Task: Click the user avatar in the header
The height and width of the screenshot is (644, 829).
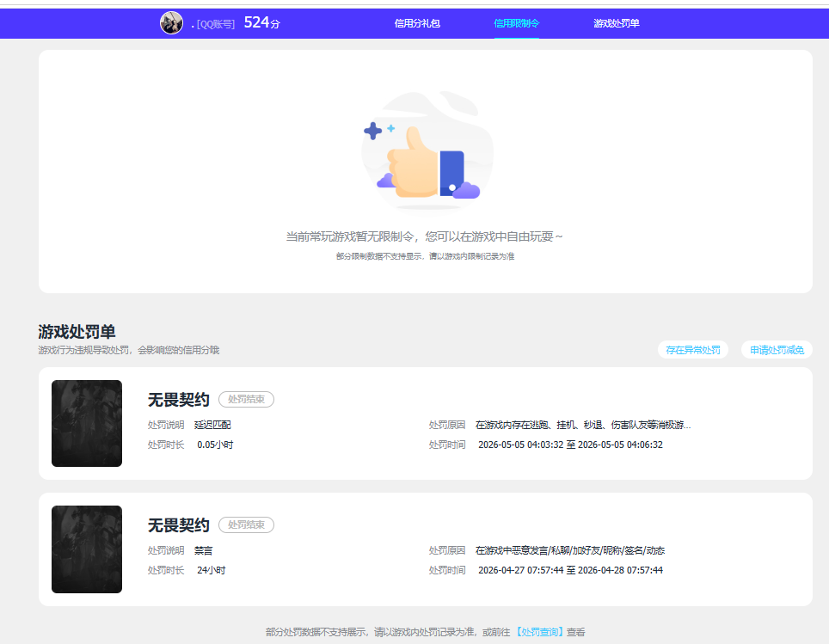Action: click(171, 22)
